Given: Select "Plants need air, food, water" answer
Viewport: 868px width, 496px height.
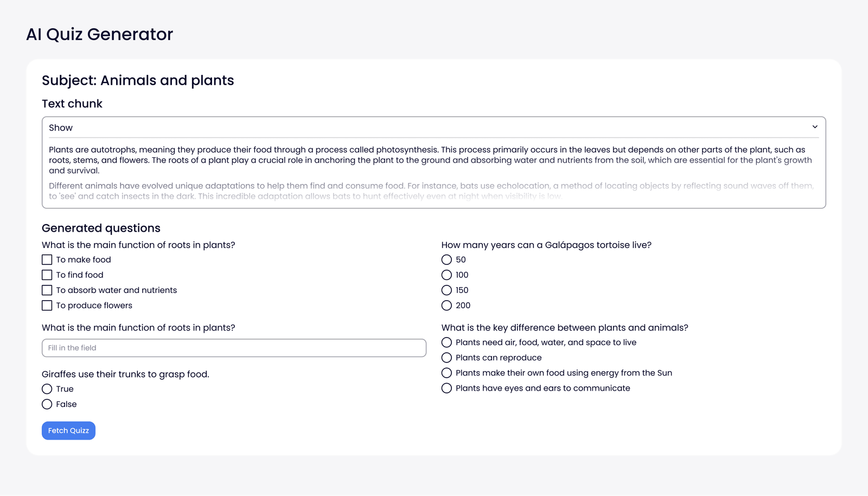Looking at the screenshot, I should pos(446,342).
